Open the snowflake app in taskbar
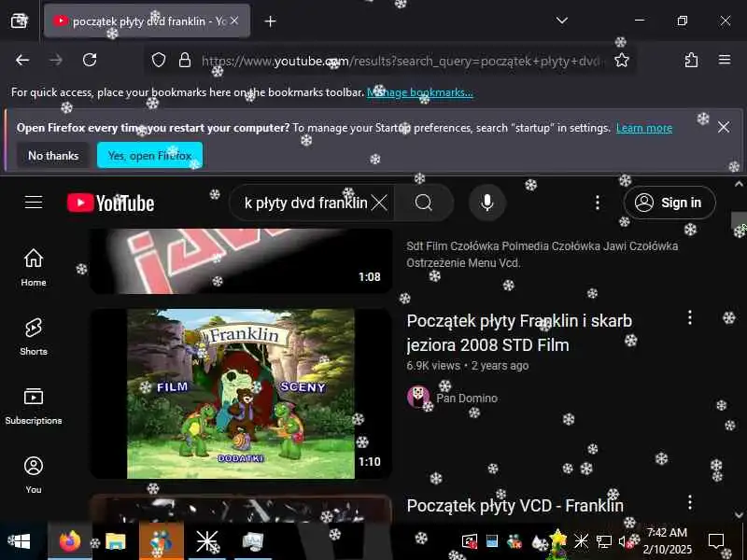Viewport: 747px width, 560px height. 206,541
